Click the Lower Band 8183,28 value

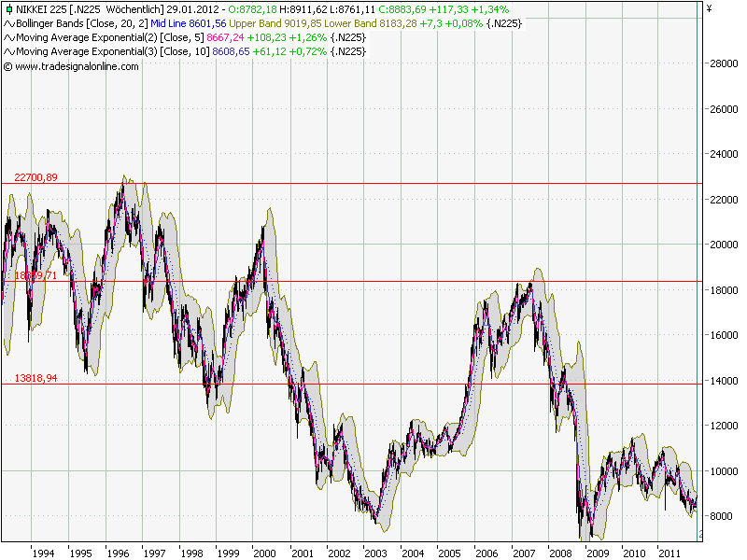click(x=366, y=23)
